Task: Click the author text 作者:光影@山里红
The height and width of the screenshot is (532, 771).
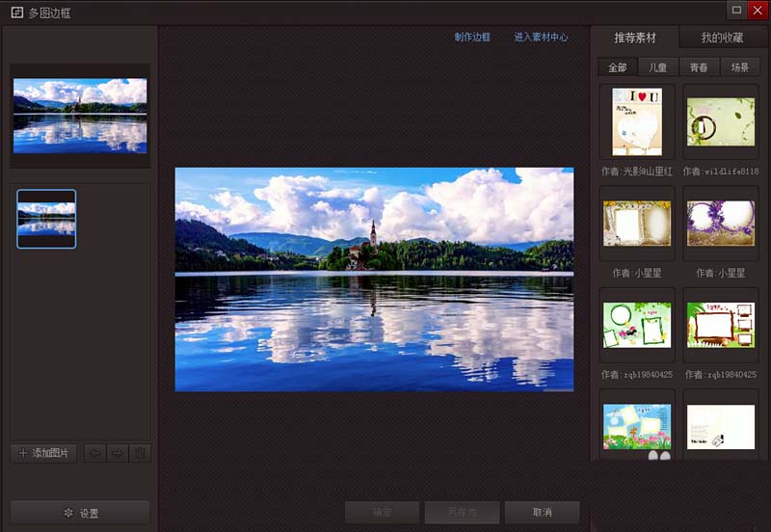Action: tap(637, 172)
